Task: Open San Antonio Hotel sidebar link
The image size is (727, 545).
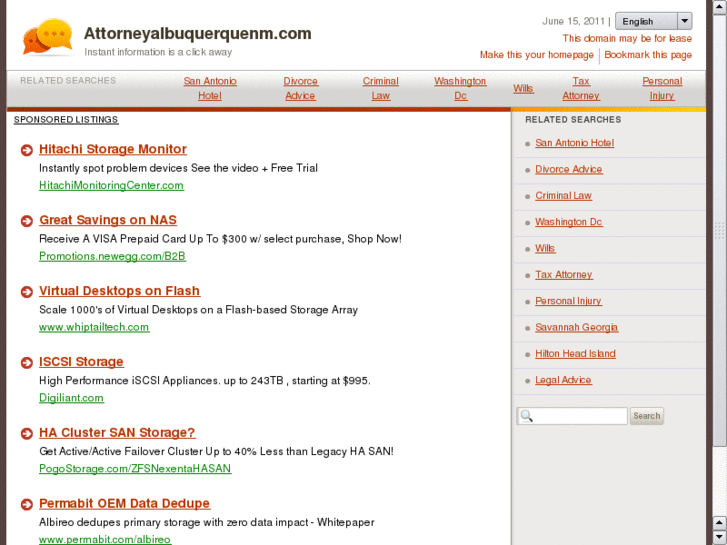Action: click(574, 143)
